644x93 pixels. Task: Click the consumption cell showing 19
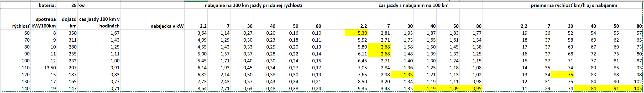pyautogui.click(x=43, y=88)
